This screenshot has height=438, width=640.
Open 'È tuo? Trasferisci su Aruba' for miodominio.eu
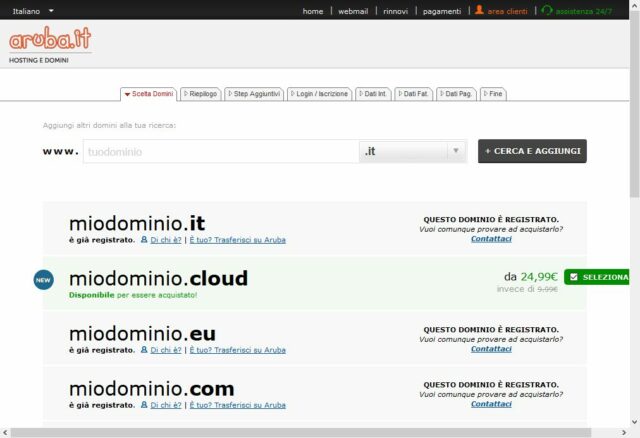[237, 350]
